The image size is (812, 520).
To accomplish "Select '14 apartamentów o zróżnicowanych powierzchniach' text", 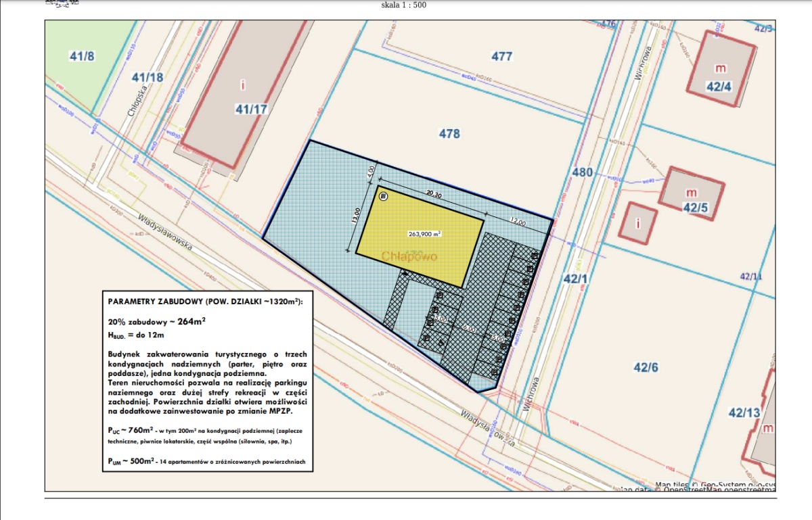I will [x=233, y=463].
